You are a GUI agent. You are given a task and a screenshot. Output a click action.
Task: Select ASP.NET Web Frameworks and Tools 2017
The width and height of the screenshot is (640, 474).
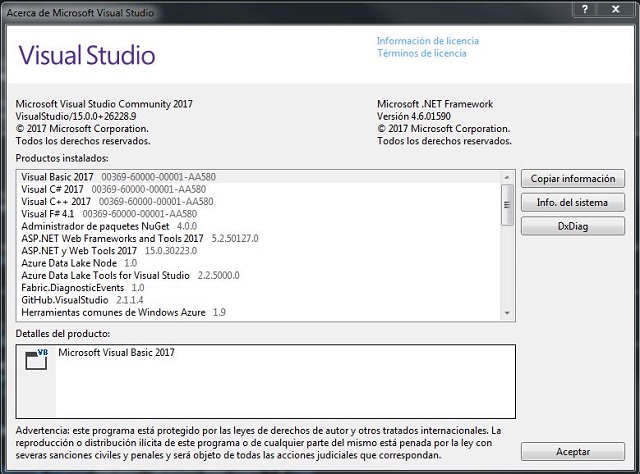point(260,238)
